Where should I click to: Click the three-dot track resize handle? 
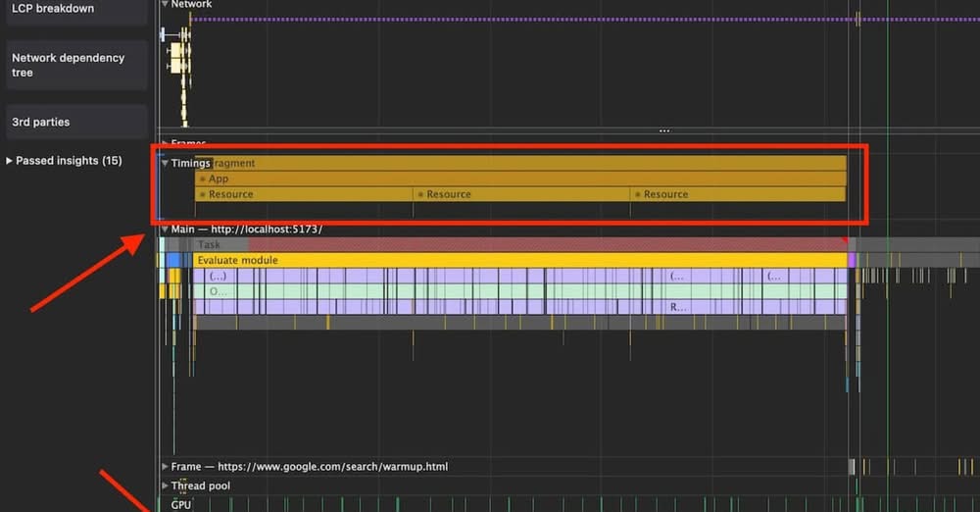(664, 130)
